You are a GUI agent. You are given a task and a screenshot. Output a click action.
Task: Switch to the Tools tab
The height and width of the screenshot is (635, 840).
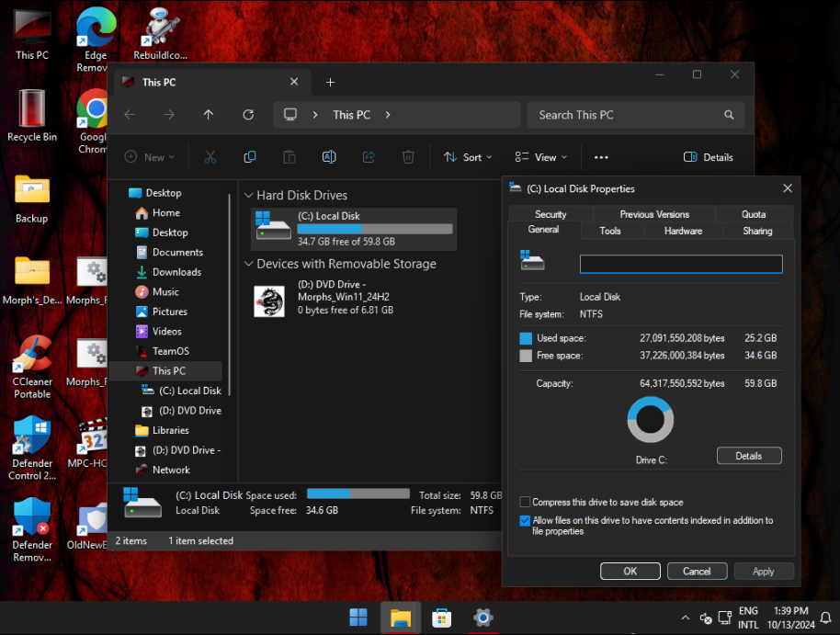point(609,231)
